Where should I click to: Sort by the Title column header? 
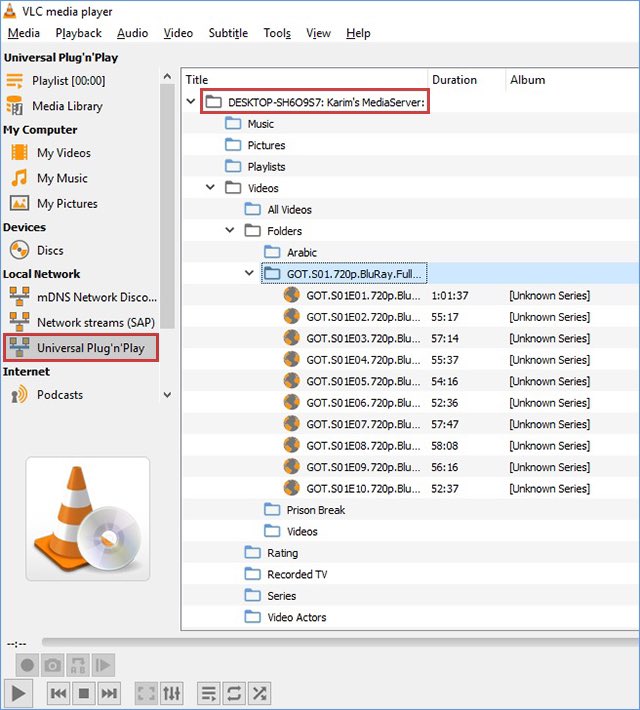coord(305,80)
